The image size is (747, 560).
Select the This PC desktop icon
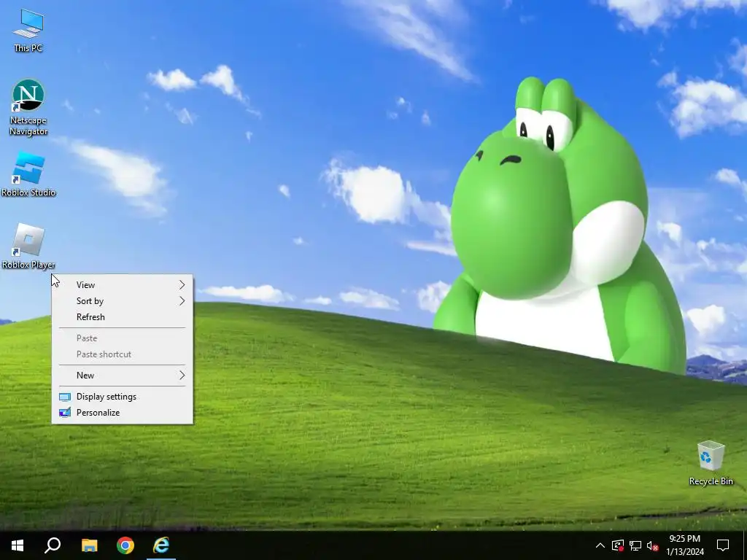[x=28, y=31]
